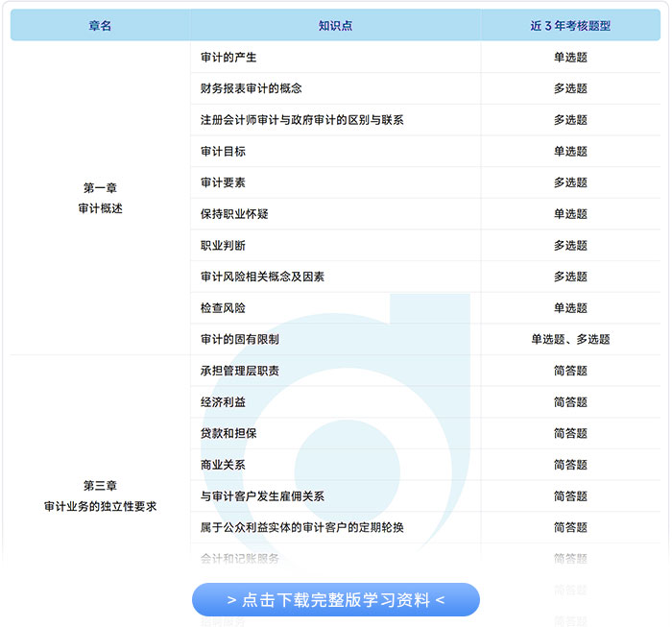The image size is (672, 627).
Task: Click 单选题 in the 审计的产生 row
Action: pyautogui.click(x=570, y=58)
